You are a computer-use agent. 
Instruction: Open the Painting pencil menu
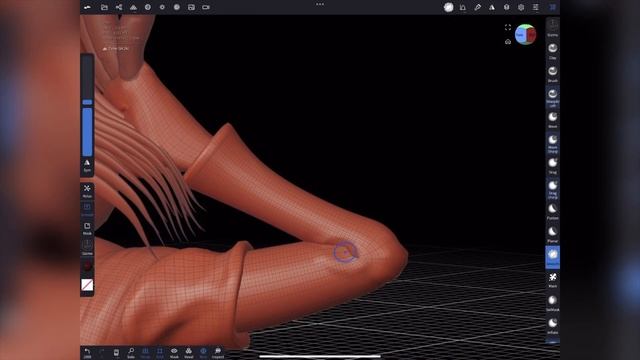tap(478, 7)
